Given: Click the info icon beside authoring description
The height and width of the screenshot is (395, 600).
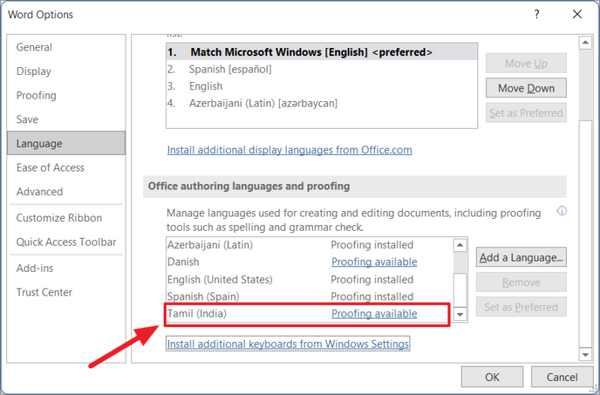Looking at the screenshot, I should point(561,211).
